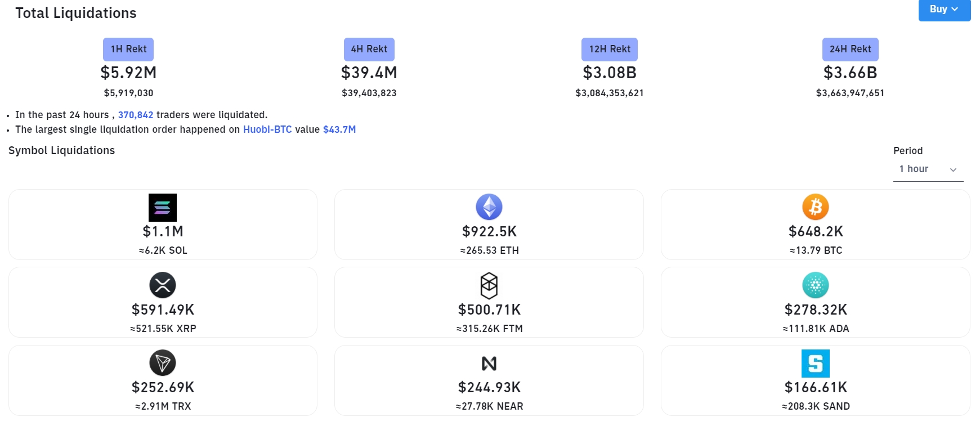This screenshot has height=426, width=980.
Task: Click the ≈13.79 BTC quantity text
Action: pyautogui.click(x=816, y=250)
